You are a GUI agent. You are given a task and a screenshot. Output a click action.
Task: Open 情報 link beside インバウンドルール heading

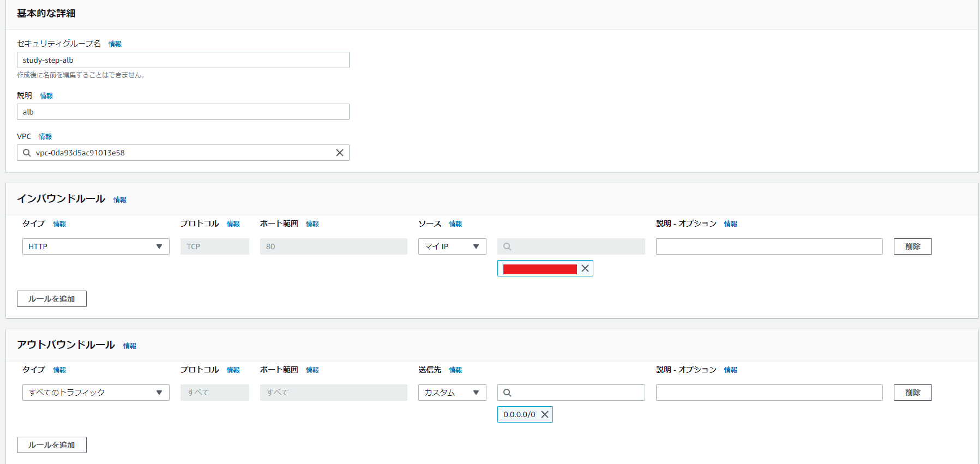click(x=120, y=200)
